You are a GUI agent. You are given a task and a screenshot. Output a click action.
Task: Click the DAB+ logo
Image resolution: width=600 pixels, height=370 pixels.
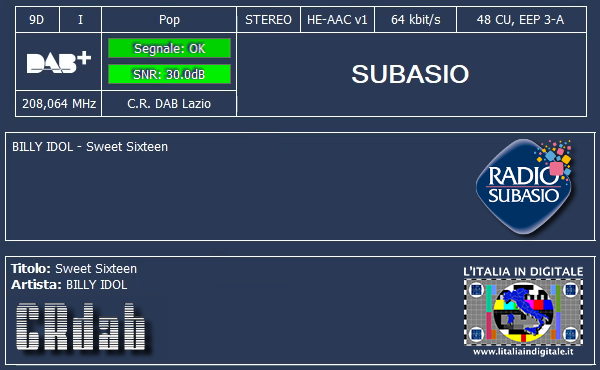(59, 62)
